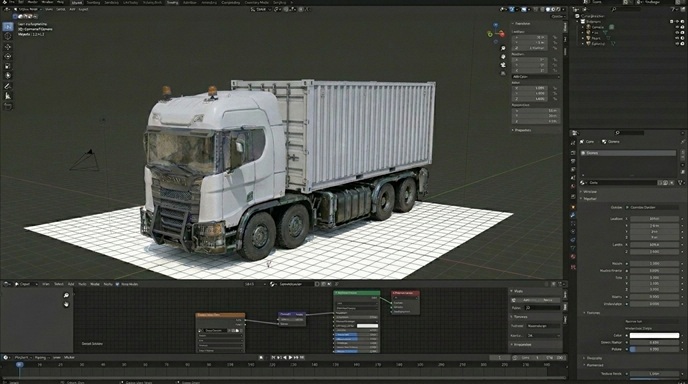This screenshot has width=688, height=384.
Task: Disable Camera row render camera icon
Action: click(x=682, y=27)
